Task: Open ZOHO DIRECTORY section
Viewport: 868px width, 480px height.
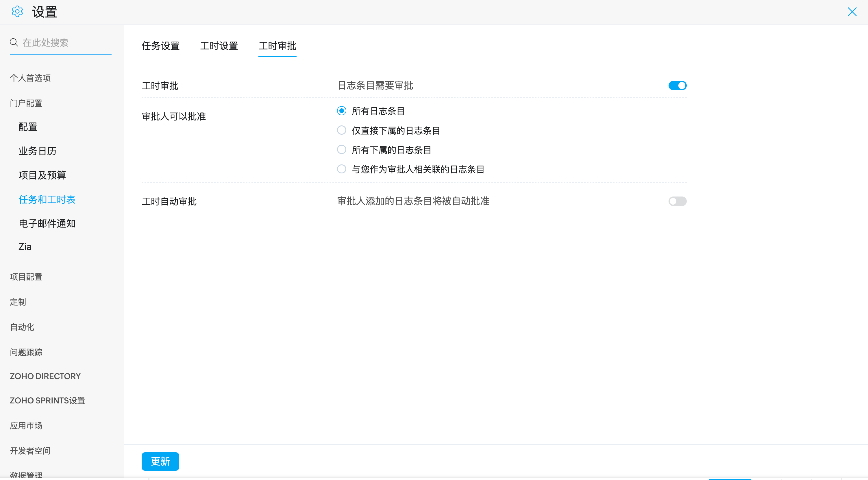Action: pyautogui.click(x=45, y=376)
